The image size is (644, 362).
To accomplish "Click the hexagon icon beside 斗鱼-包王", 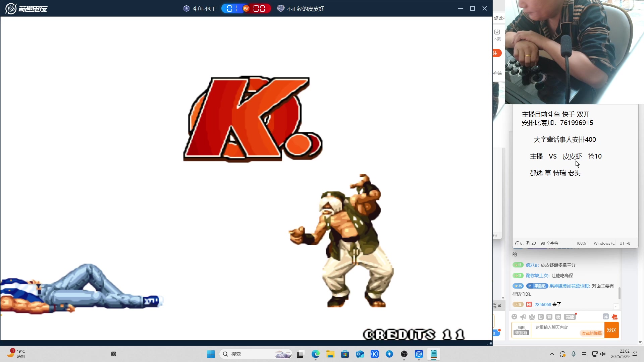I will pos(186,8).
